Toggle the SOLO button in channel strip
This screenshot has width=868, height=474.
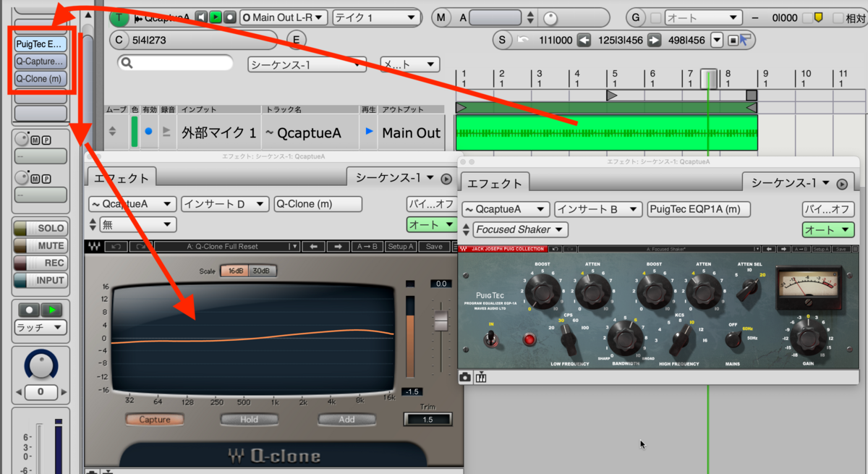41,229
